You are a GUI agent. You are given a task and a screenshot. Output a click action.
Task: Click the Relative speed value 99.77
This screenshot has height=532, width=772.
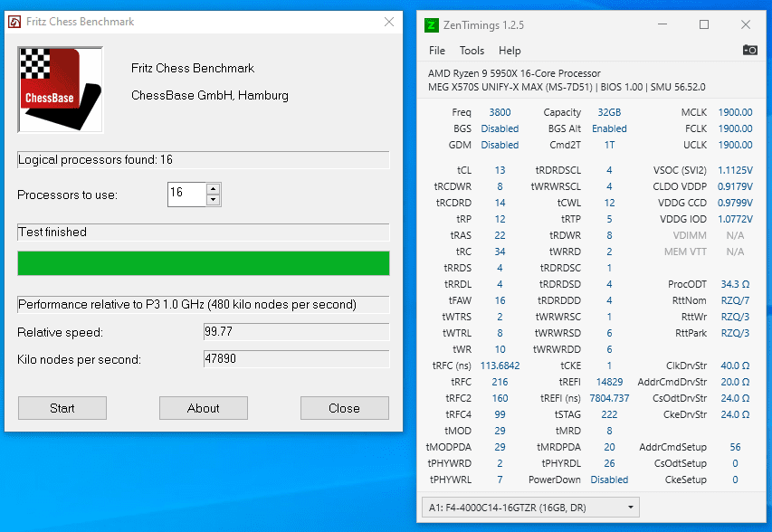coord(296,332)
